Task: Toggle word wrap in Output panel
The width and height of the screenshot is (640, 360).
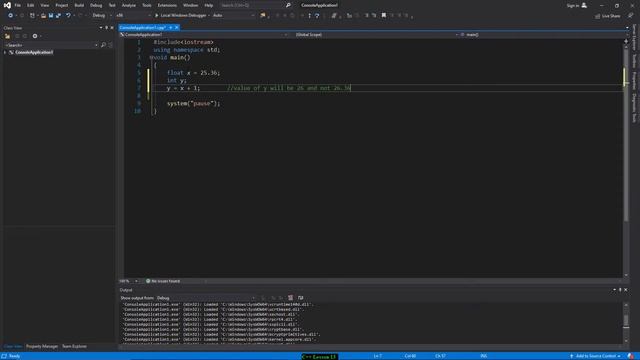Action: tap(300, 298)
